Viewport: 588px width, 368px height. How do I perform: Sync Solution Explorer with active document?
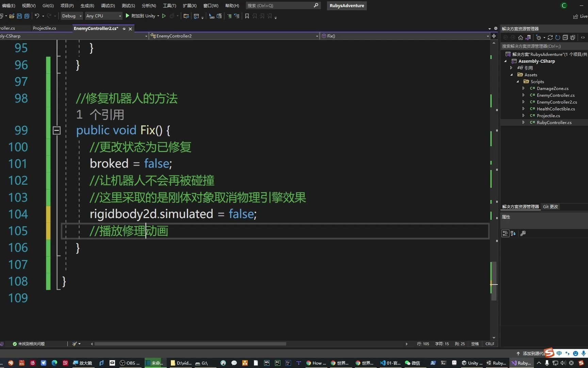[528, 37]
